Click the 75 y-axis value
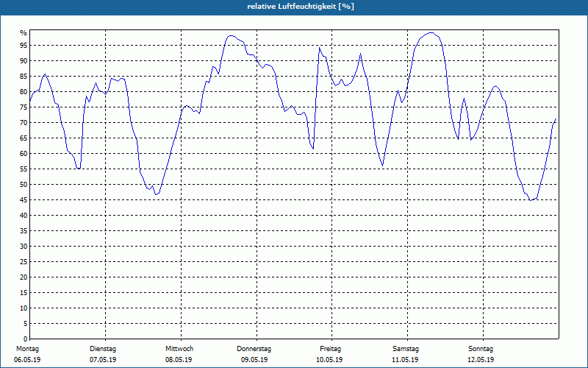The image size is (588, 368). pyautogui.click(x=24, y=107)
